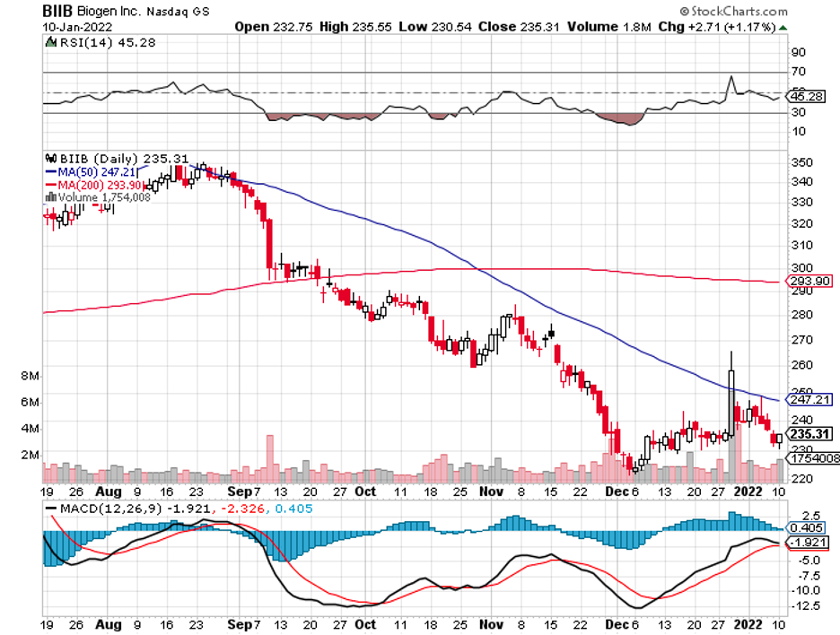Click the RSI(14) 45.28 legend label
This screenshot has height=635, width=840.
point(107,42)
